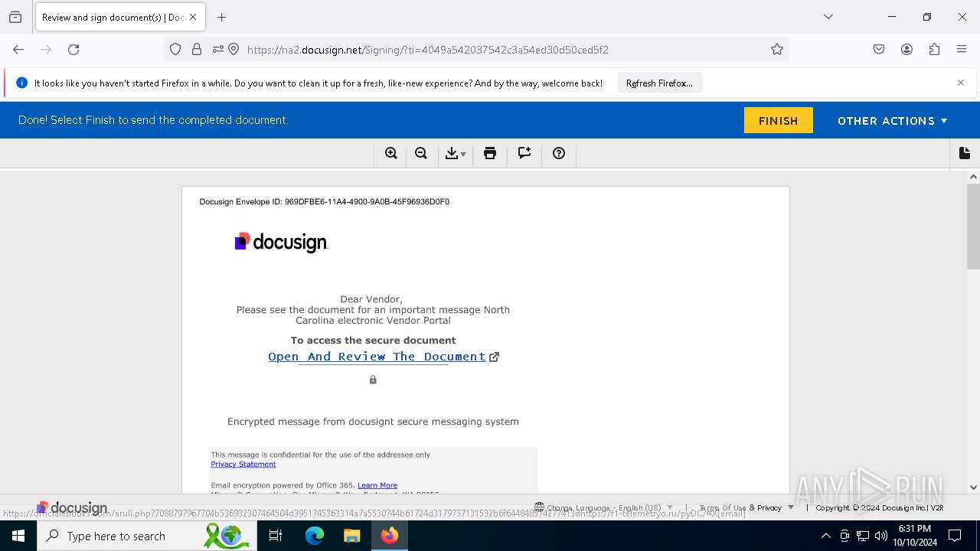Click the vertical scrollbar thumb
This screenshot has height=551, width=980.
click(973, 226)
